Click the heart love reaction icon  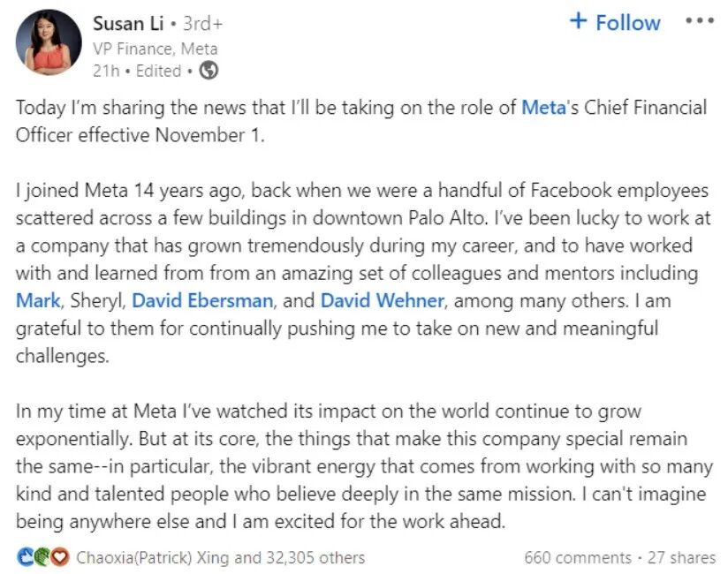click(60, 557)
